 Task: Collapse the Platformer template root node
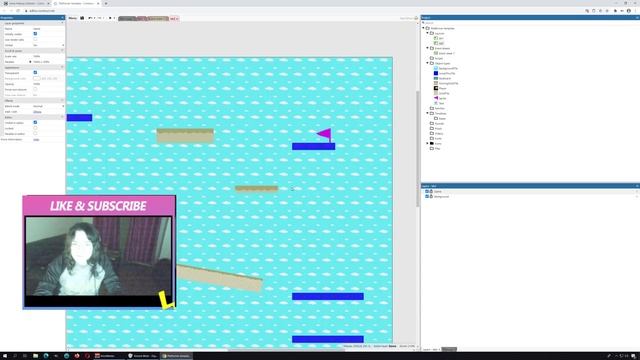pos(424,28)
